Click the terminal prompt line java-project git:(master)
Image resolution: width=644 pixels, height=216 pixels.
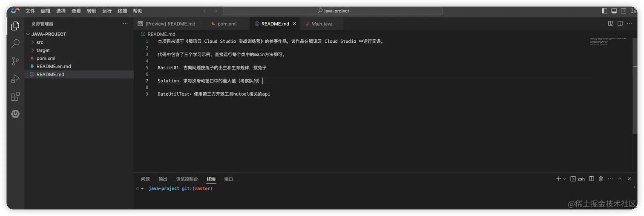coord(180,189)
